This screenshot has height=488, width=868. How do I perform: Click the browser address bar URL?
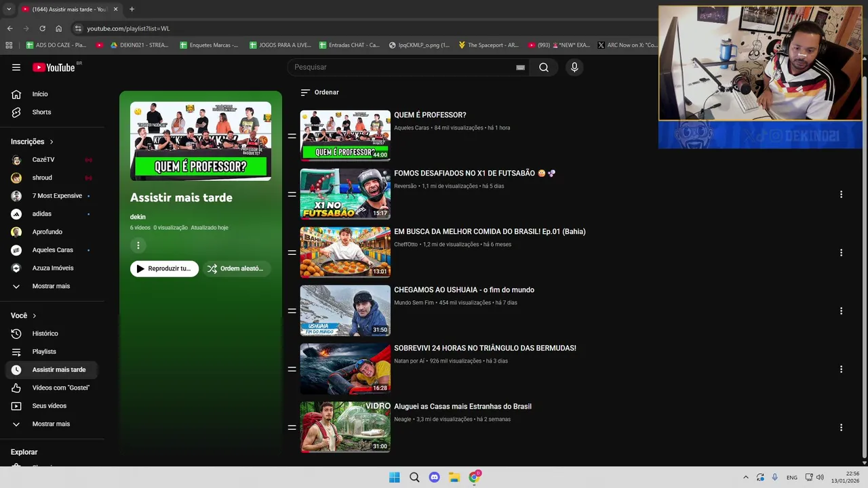coord(128,28)
